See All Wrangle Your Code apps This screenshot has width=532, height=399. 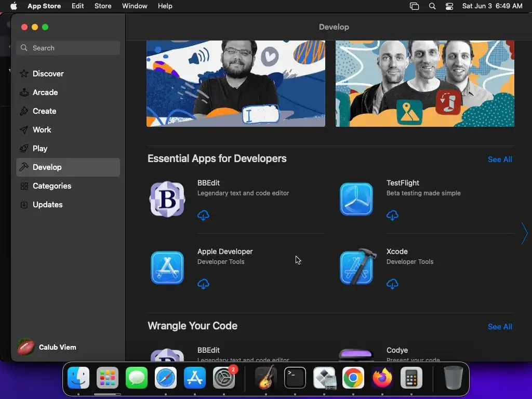click(x=500, y=327)
